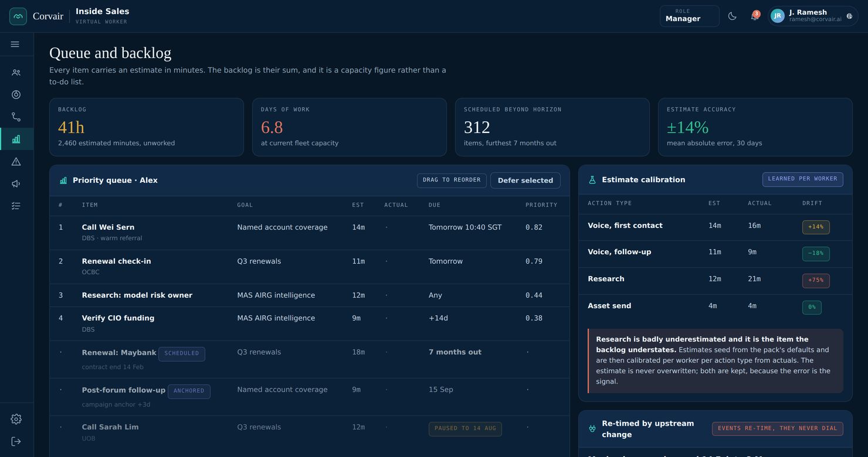Click the Research calibration row label

coord(606,279)
